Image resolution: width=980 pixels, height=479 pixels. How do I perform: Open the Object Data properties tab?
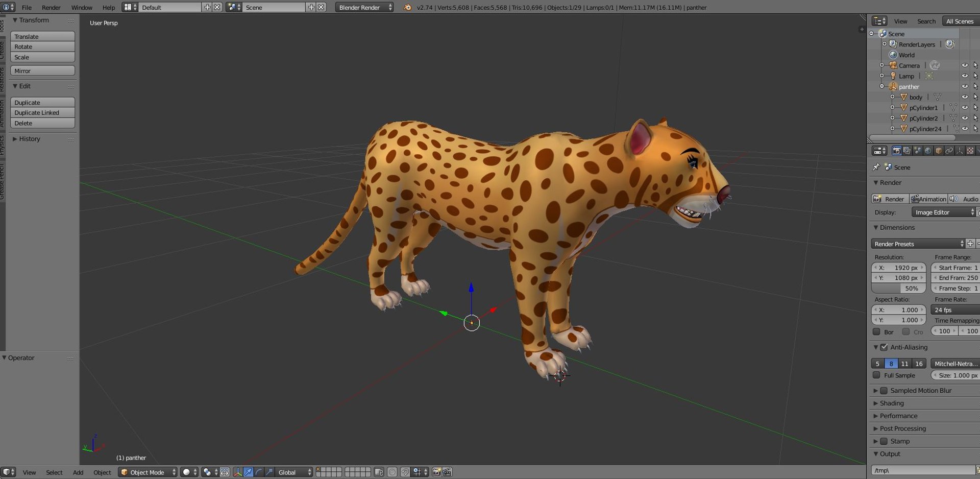960,151
